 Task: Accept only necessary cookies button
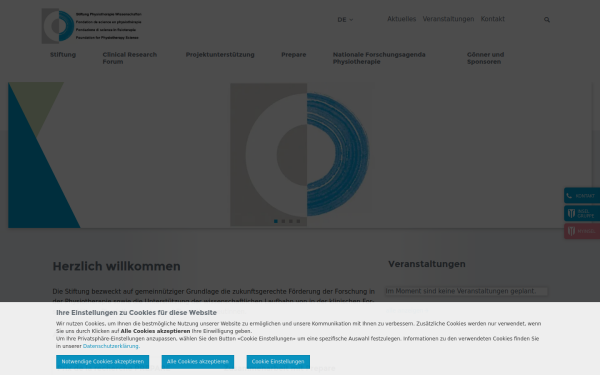pos(103,362)
